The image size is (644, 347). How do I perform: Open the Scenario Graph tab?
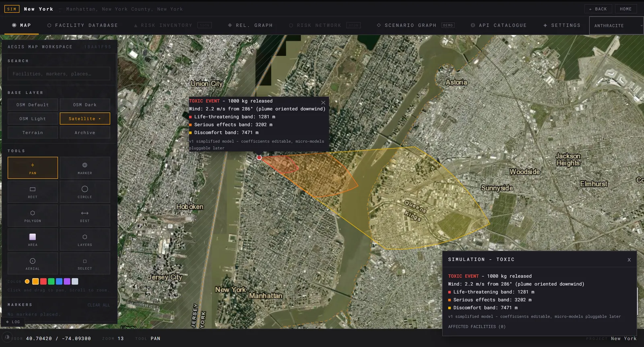click(415, 25)
